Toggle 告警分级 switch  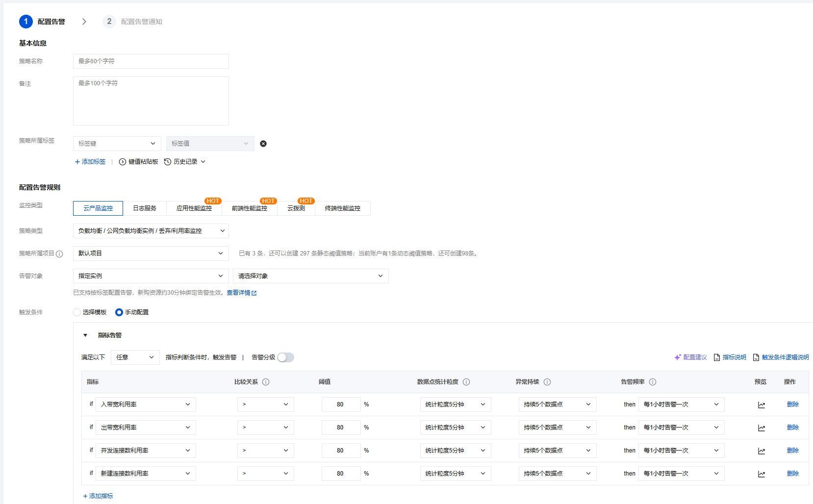[286, 357]
